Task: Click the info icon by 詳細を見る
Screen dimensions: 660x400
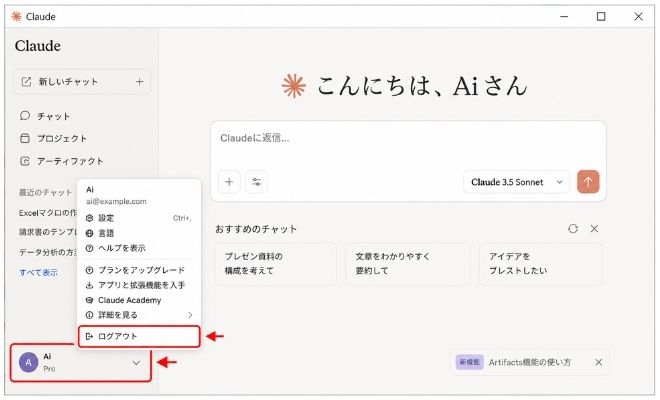Action: [x=89, y=315]
